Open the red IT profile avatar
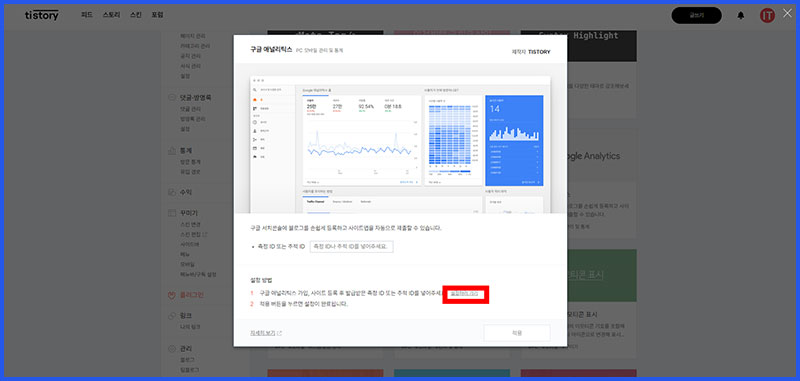 pyautogui.click(x=767, y=16)
